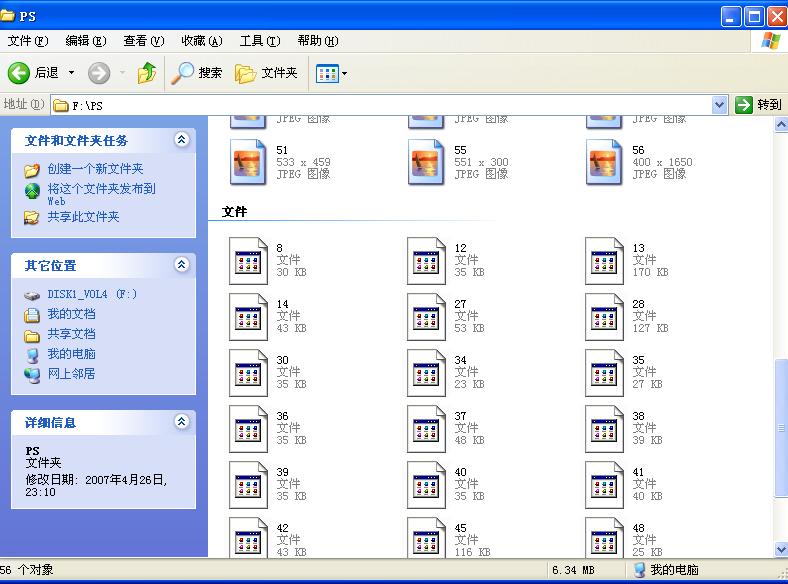Collapse the 文件和文件夹任务 panel
Image resolution: width=788 pixels, height=584 pixels.
pyautogui.click(x=181, y=139)
